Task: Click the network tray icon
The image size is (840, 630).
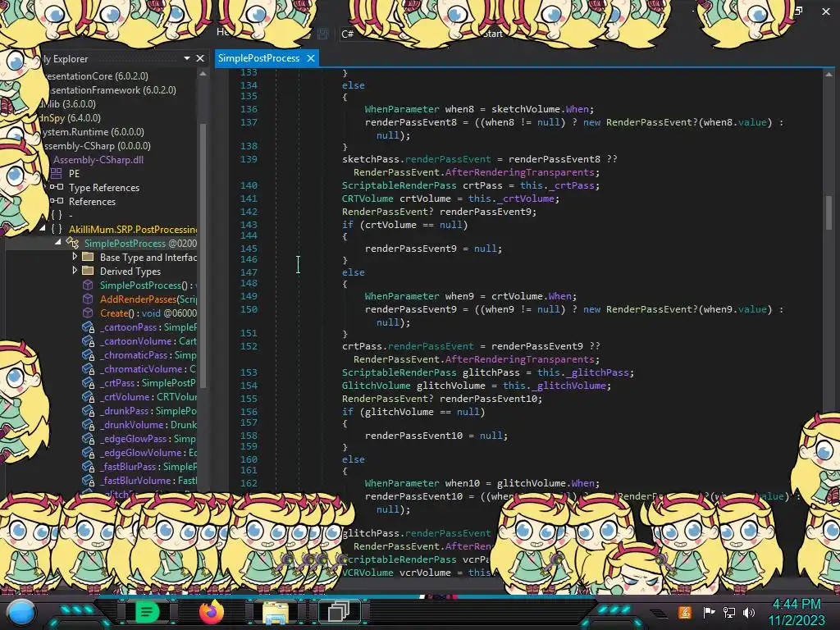Action: click(729, 612)
